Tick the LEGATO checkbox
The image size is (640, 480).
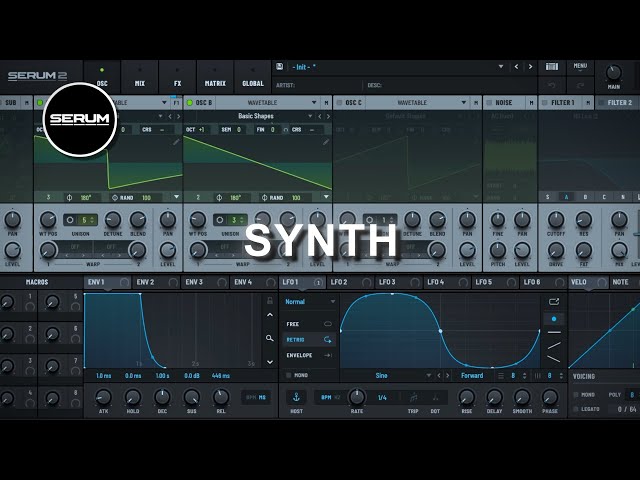576,409
